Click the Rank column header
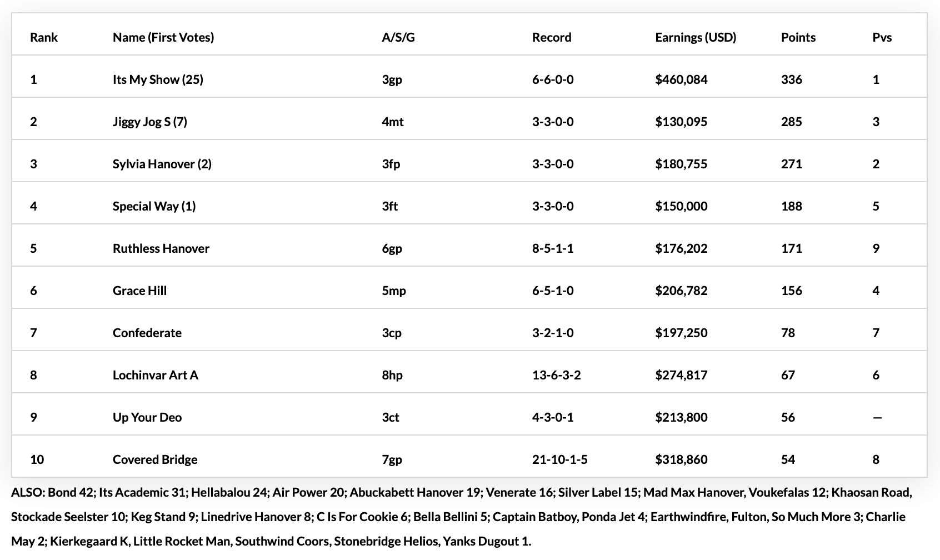The height and width of the screenshot is (560, 940). click(43, 37)
